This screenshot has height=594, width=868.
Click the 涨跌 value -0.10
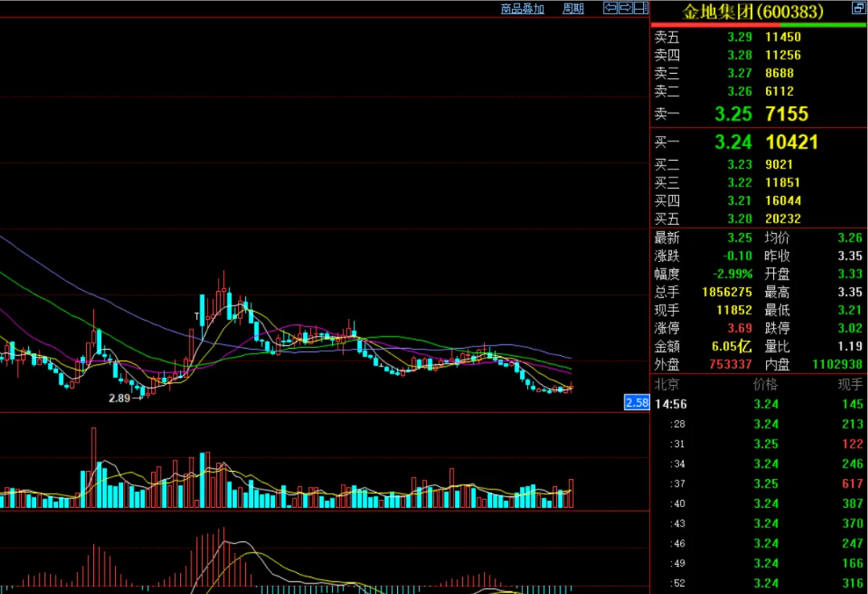(737, 256)
